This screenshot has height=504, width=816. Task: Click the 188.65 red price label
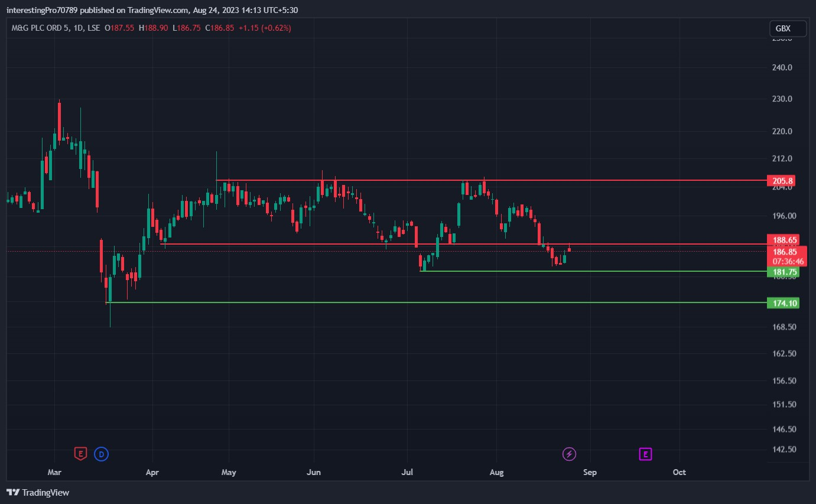point(784,240)
